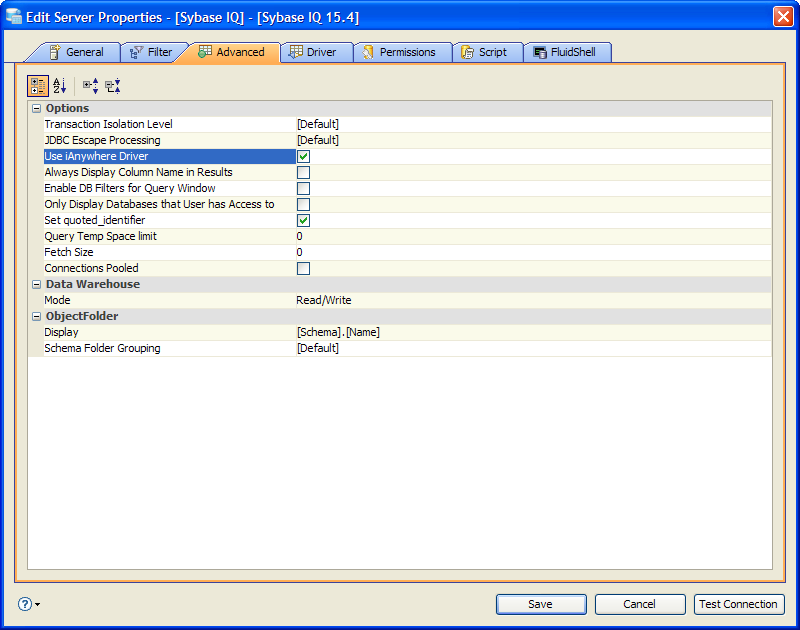Open the help question mark icon
The height and width of the screenshot is (630, 800).
(25, 604)
